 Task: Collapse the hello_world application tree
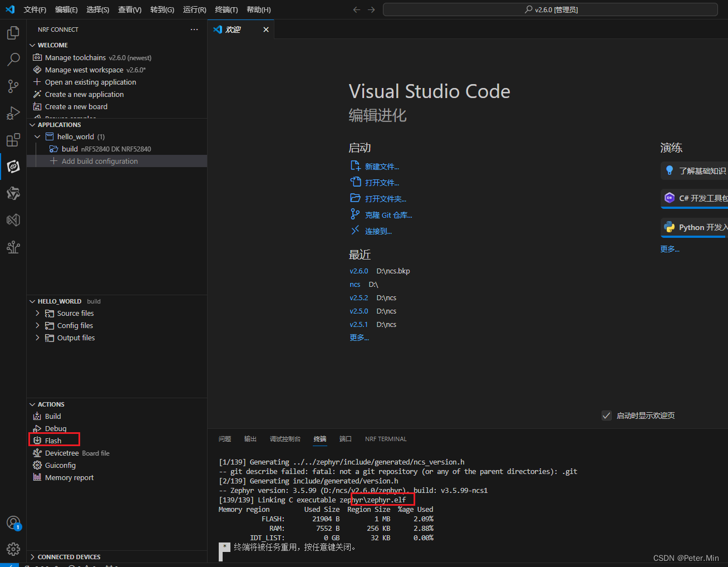(37, 136)
